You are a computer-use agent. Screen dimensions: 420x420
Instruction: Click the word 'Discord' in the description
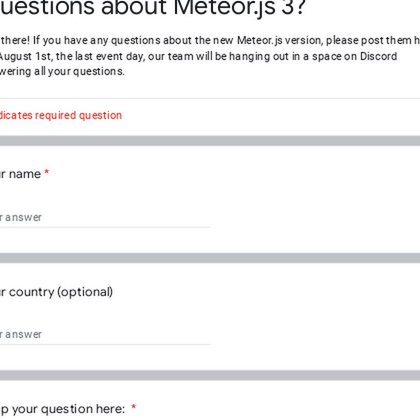point(379,56)
